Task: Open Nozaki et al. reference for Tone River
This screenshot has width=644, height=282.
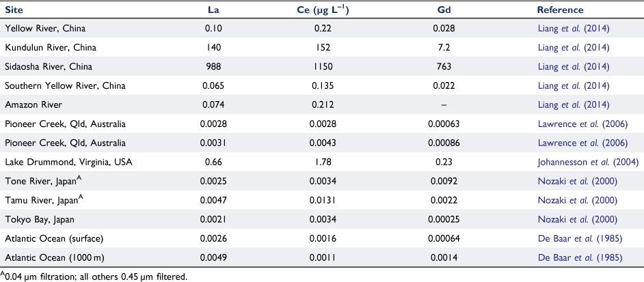Action: tap(577, 182)
